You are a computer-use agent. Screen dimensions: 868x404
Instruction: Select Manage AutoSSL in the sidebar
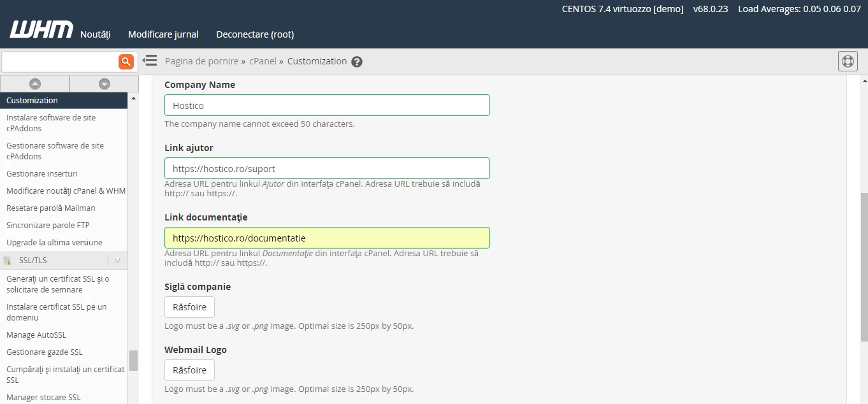pyautogui.click(x=36, y=335)
